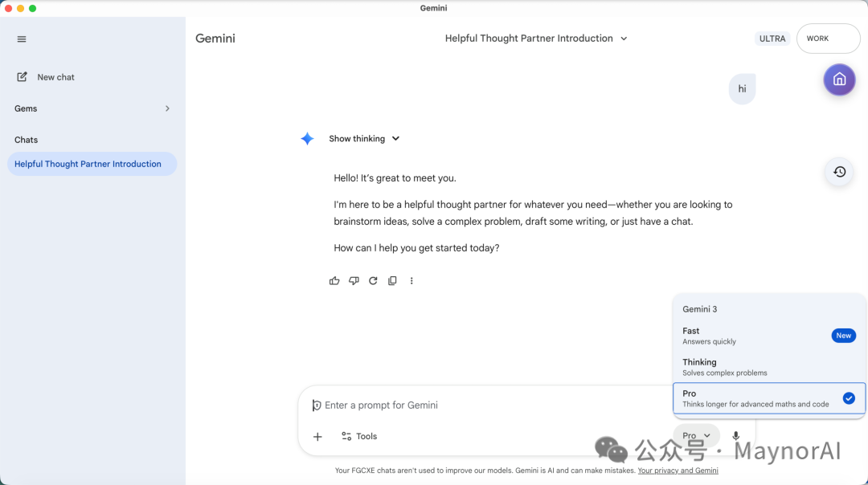The image size is (868, 485).
Task: Expand the Gems section chevron
Action: pos(167,108)
